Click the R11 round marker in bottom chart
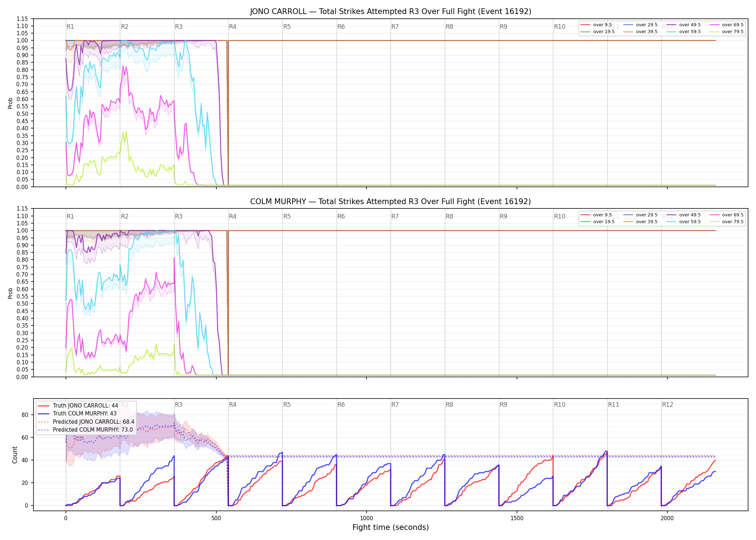Screen dimensions: 756x540 (x=614, y=405)
